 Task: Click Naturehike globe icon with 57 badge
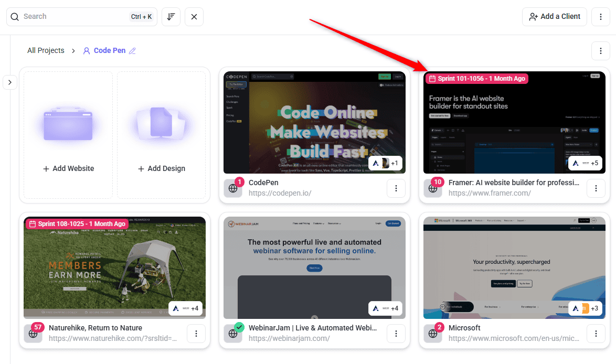(x=33, y=334)
